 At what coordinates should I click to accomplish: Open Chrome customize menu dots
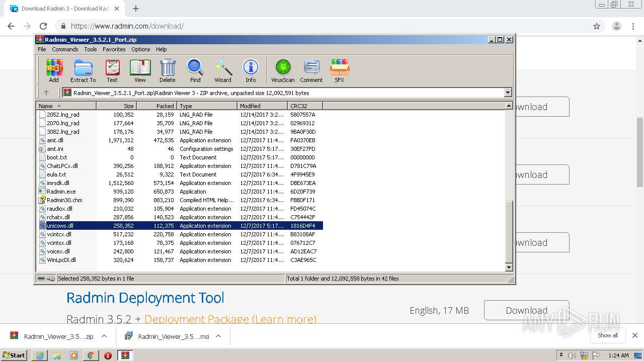(x=634, y=26)
